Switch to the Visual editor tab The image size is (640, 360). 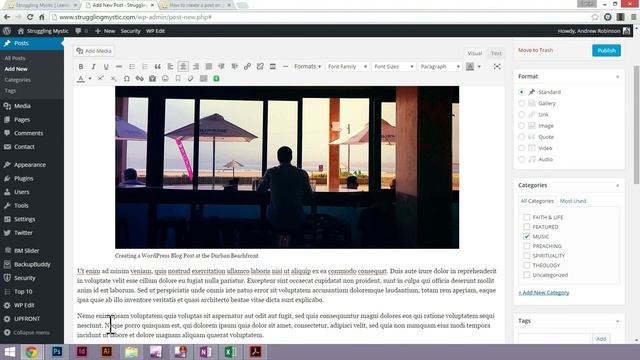point(474,53)
